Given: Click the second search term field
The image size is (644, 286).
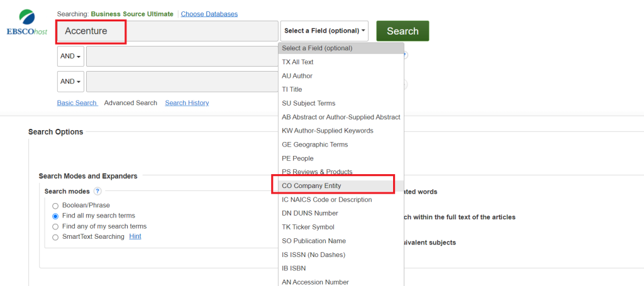Looking at the screenshot, I should point(182,56).
